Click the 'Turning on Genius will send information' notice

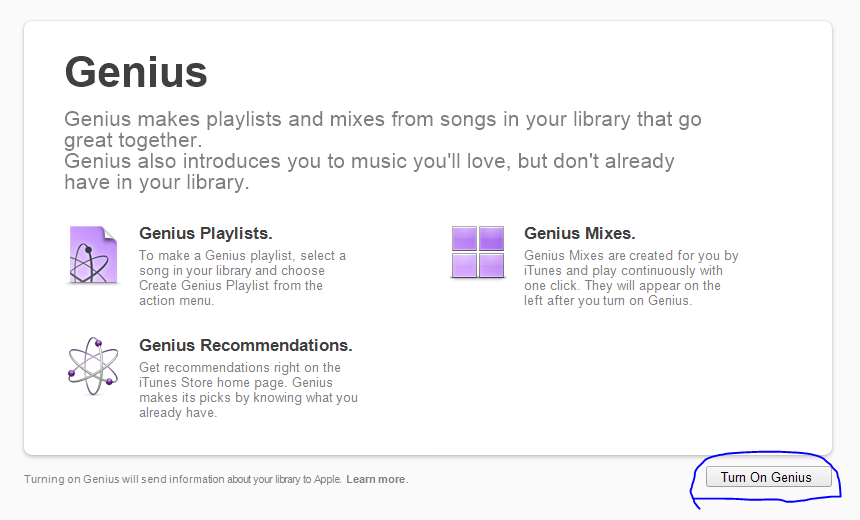[183, 479]
